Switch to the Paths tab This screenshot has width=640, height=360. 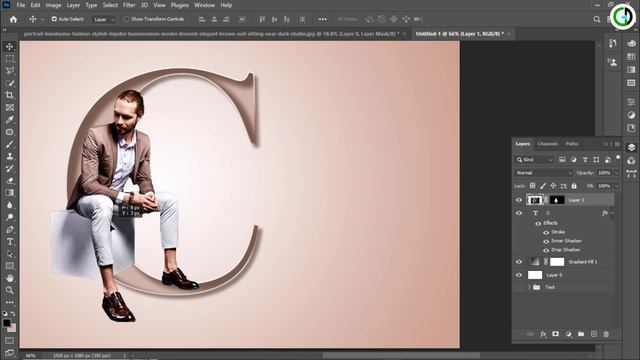point(572,144)
